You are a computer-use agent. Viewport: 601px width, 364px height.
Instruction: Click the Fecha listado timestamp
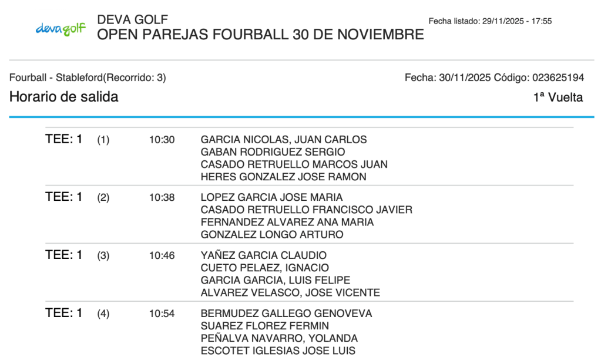[490, 21]
